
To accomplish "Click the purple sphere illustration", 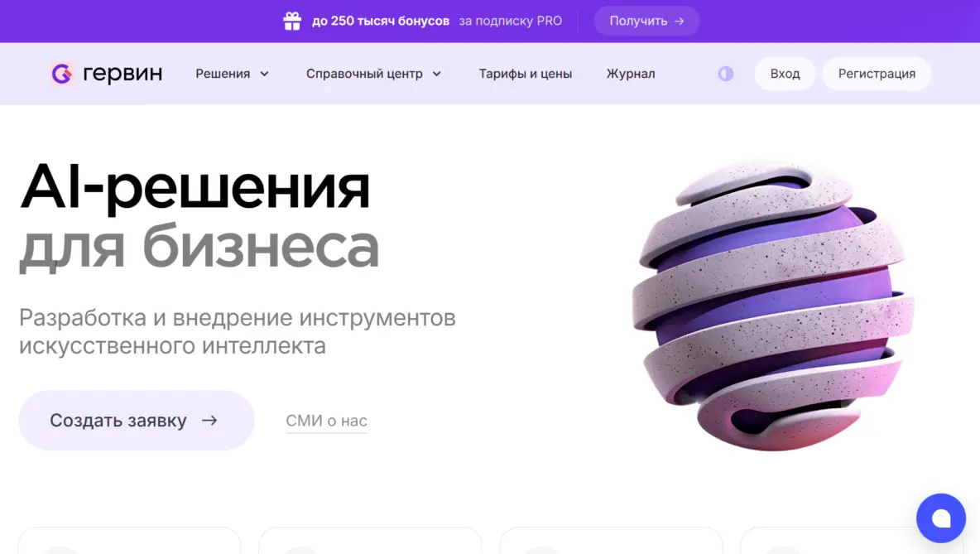I will [x=772, y=305].
